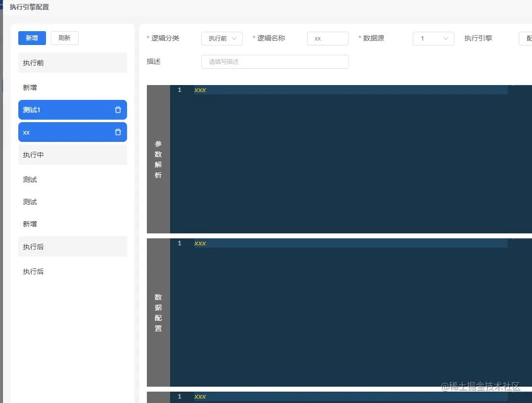Click the 执行引擎 field label
The height and width of the screenshot is (403, 532).
click(x=478, y=39)
